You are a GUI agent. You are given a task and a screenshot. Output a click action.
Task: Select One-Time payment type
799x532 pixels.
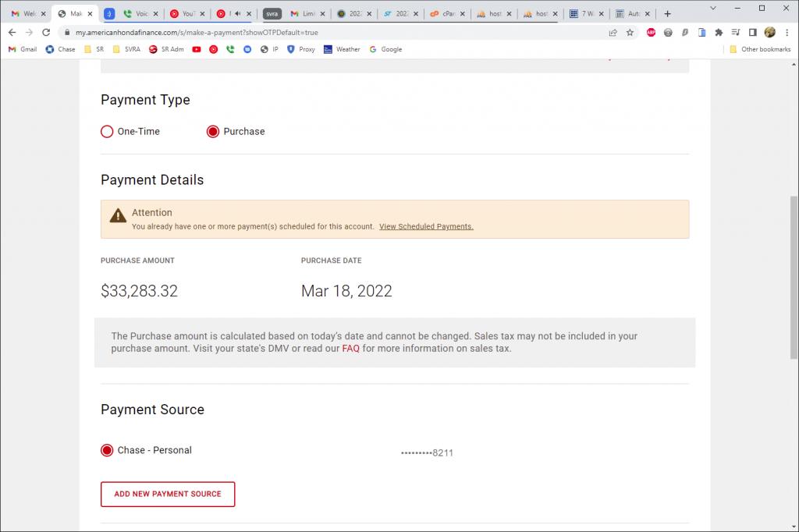pos(108,132)
